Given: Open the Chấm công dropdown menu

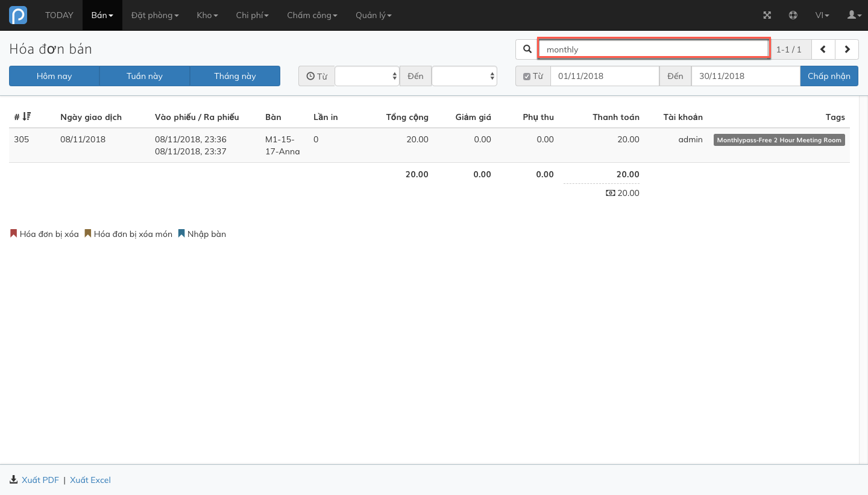Looking at the screenshot, I should click(312, 15).
